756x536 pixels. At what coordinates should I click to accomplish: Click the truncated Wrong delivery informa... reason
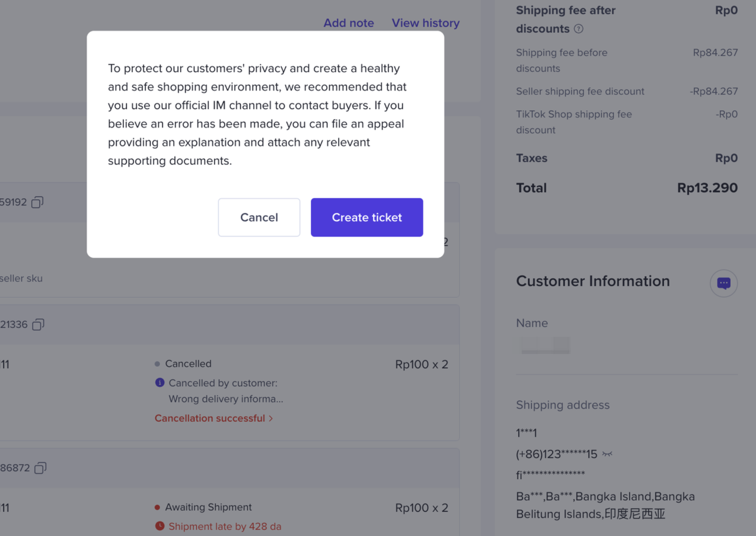pyautogui.click(x=226, y=399)
